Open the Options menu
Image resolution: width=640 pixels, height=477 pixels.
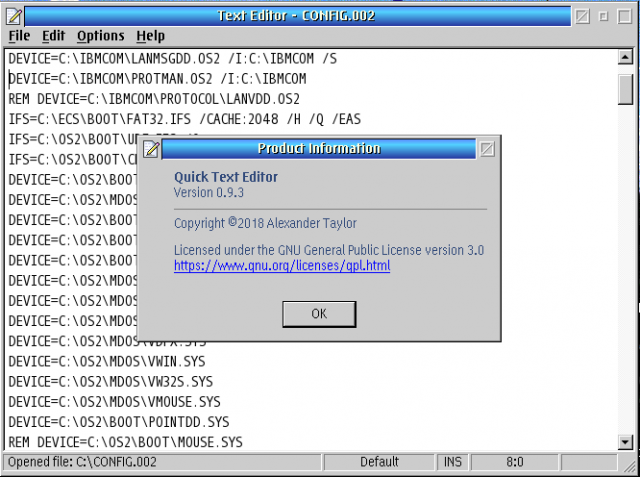click(100, 35)
